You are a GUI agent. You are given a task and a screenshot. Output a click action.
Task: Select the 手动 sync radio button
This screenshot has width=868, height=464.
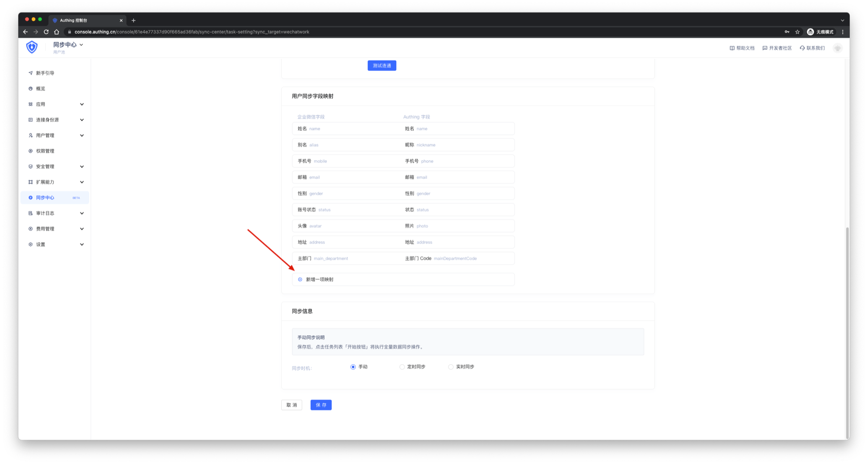click(353, 367)
